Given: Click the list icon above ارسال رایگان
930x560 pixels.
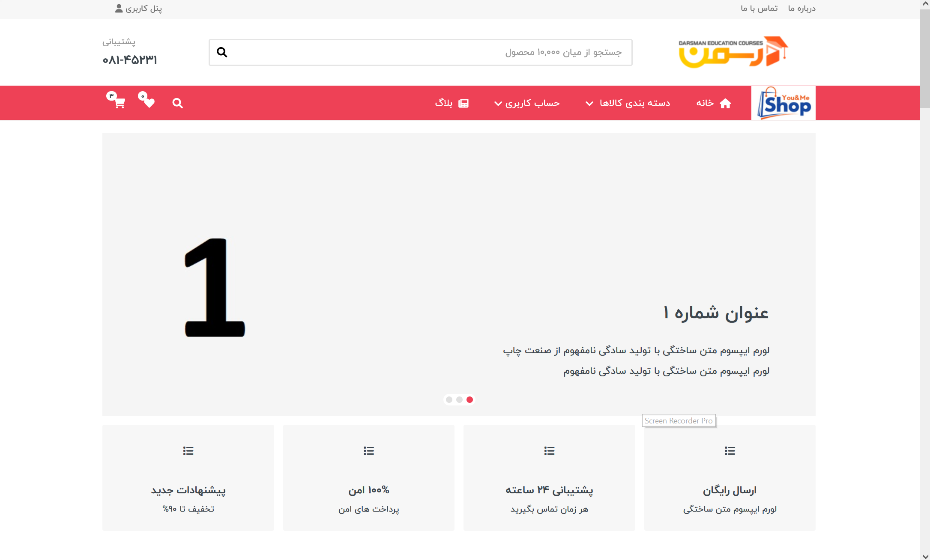Looking at the screenshot, I should 730,451.
